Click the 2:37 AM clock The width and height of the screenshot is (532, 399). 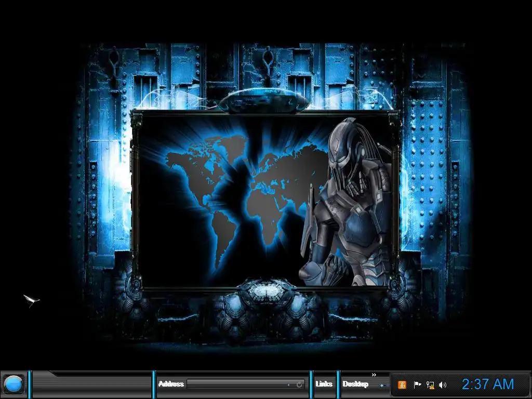pyautogui.click(x=487, y=384)
